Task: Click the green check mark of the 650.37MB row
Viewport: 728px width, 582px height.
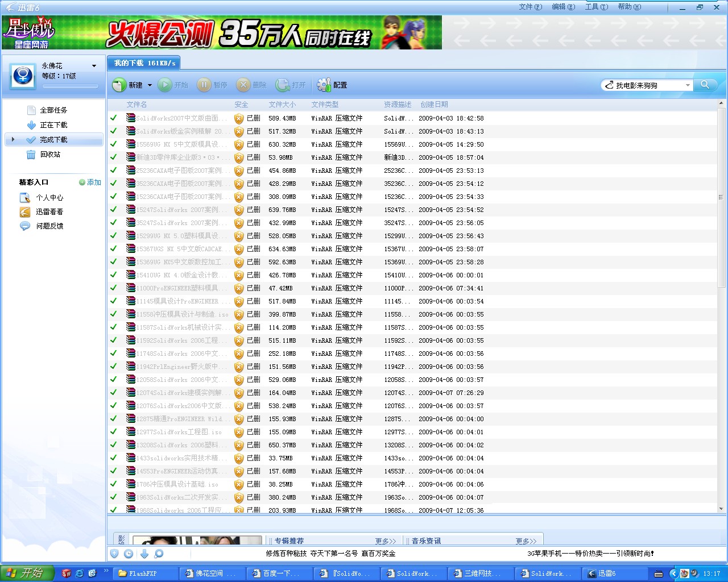Action: coord(114,444)
